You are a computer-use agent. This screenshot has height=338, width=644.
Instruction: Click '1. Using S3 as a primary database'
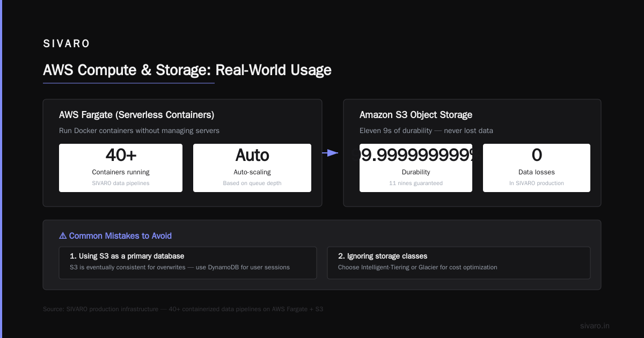(x=127, y=256)
